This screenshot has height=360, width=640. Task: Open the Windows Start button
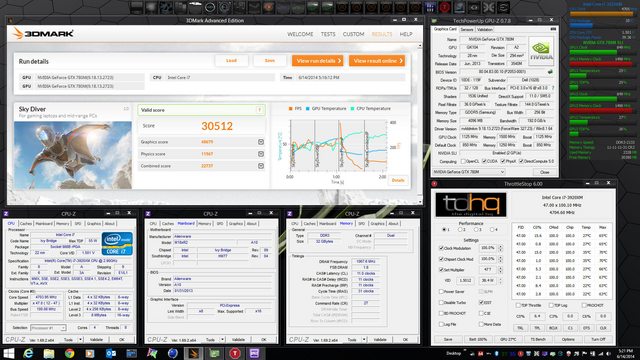[x=9, y=353]
